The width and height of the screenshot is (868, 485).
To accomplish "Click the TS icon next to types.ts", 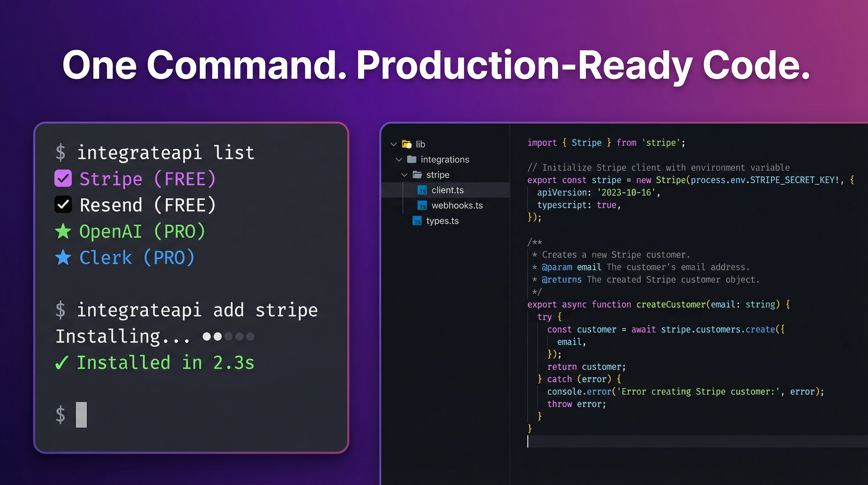I will [x=417, y=221].
